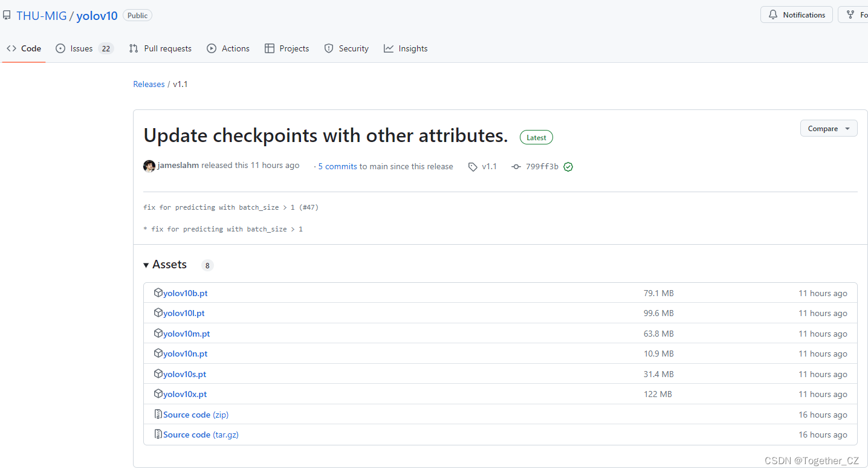Click the Code angle-brackets icon
Screen dimensions: 868x472
[x=11, y=48]
